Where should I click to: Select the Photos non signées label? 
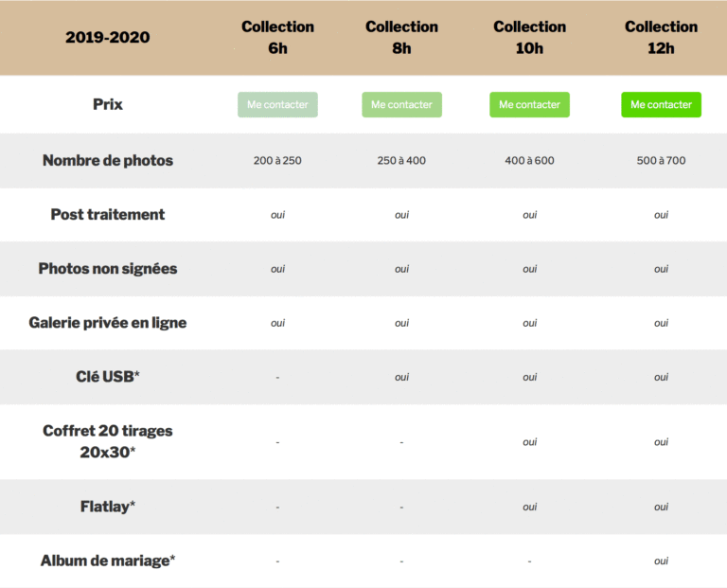(x=108, y=268)
